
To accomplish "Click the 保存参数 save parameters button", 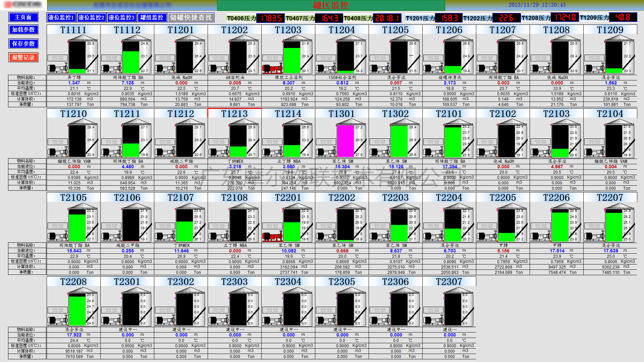I will click(23, 44).
